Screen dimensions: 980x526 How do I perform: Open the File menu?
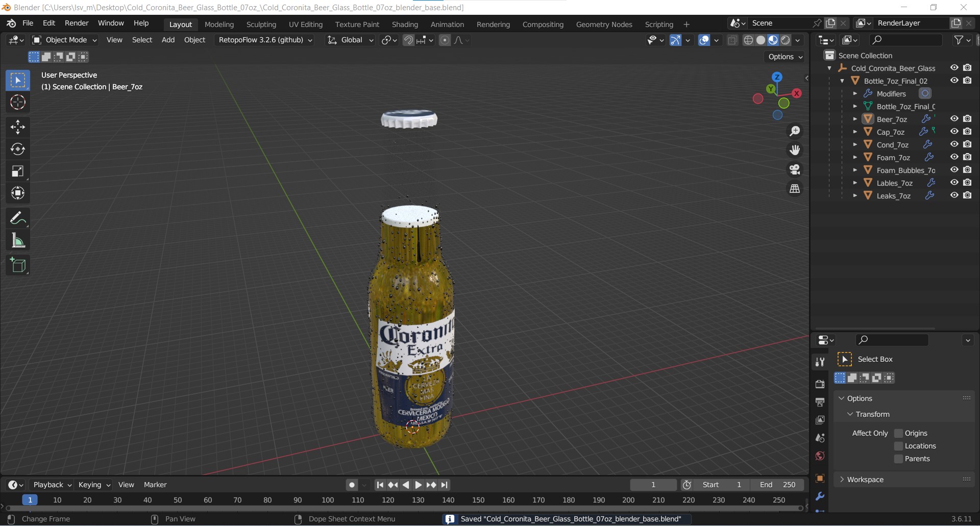pyautogui.click(x=28, y=23)
